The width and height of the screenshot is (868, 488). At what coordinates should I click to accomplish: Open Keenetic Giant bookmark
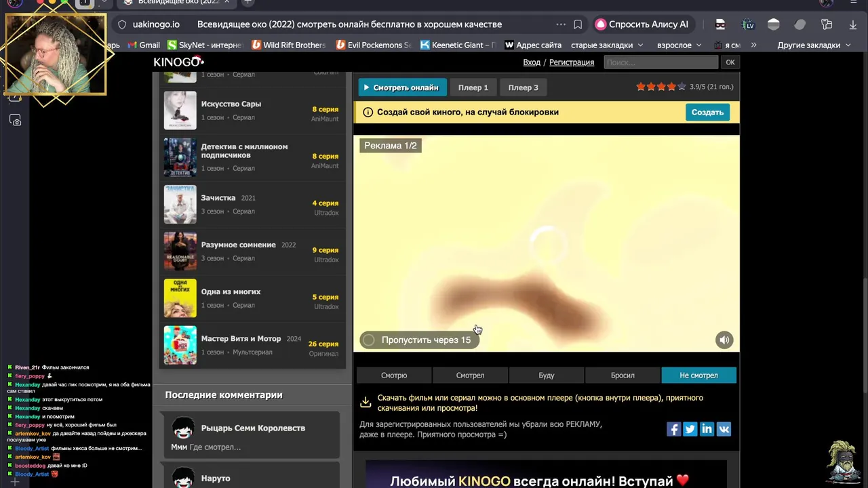(x=458, y=45)
